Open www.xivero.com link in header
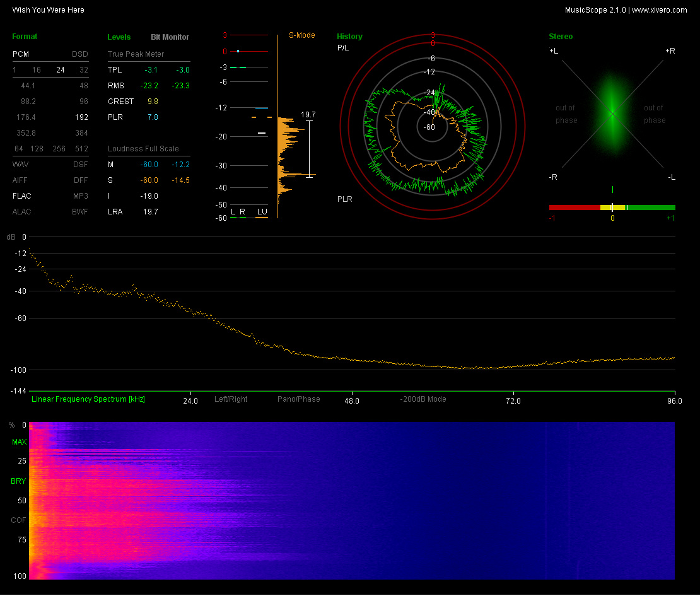Viewport: 700px width, 596px height. (659, 10)
